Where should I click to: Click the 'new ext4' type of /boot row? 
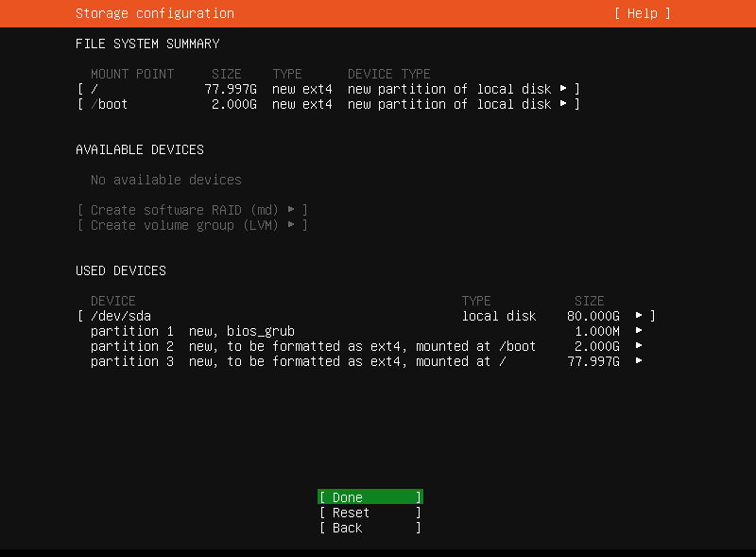click(x=302, y=104)
